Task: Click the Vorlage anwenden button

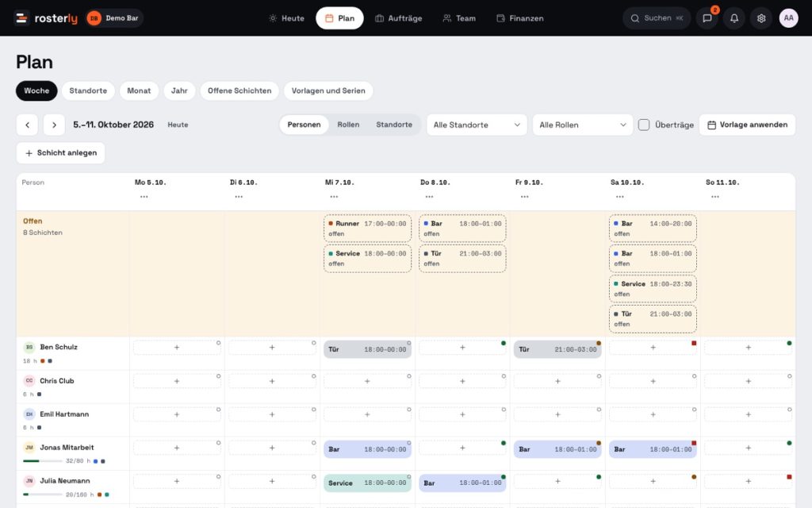Action: (x=747, y=125)
